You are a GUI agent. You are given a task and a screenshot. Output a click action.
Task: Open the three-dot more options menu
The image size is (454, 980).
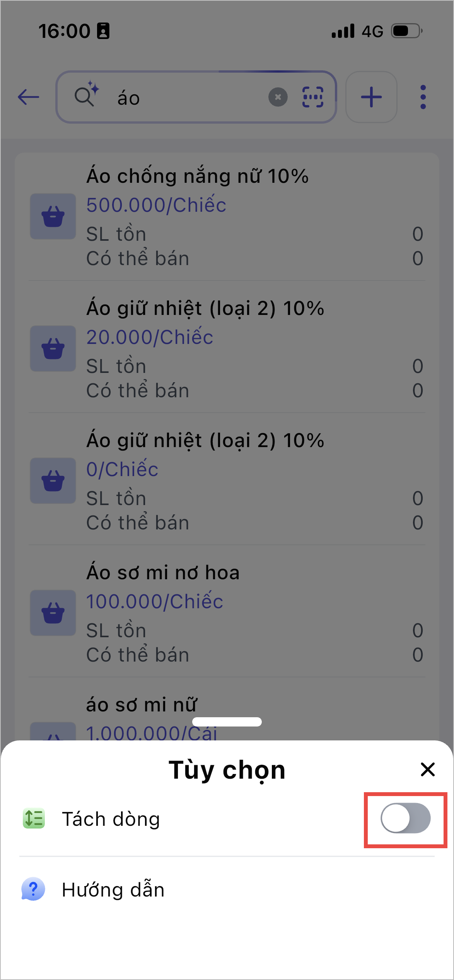pyautogui.click(x=423, y=97)
